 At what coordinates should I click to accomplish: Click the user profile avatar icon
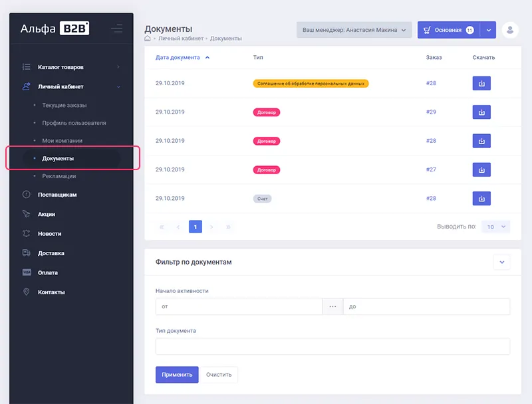pos(510,30)
